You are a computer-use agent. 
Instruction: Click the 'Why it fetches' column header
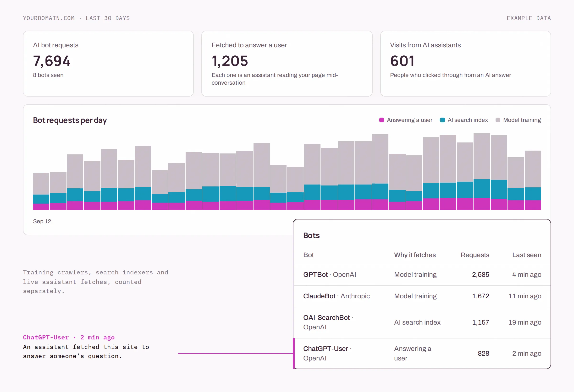(x=415, y=255)
